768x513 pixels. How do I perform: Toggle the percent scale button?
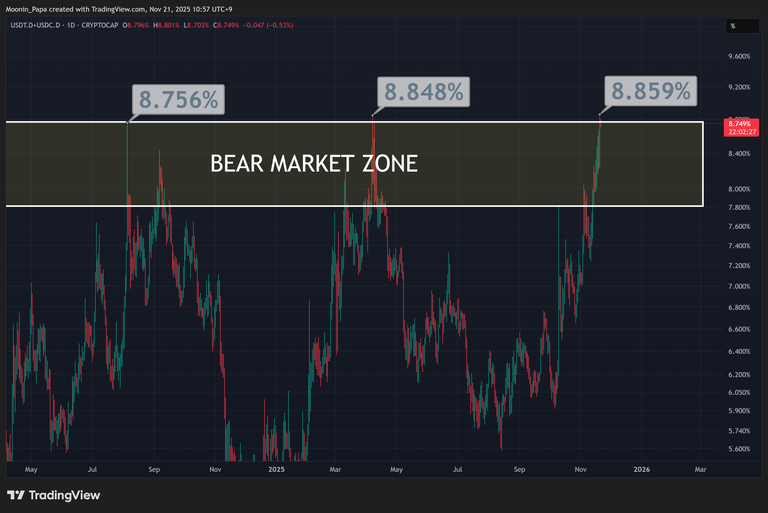[733, 26]
